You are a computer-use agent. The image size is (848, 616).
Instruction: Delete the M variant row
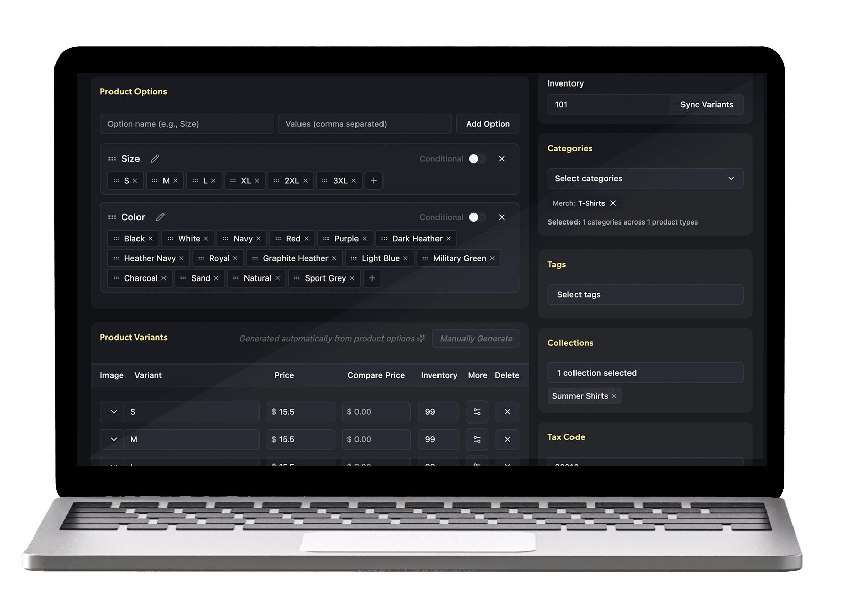pos(507,439)
